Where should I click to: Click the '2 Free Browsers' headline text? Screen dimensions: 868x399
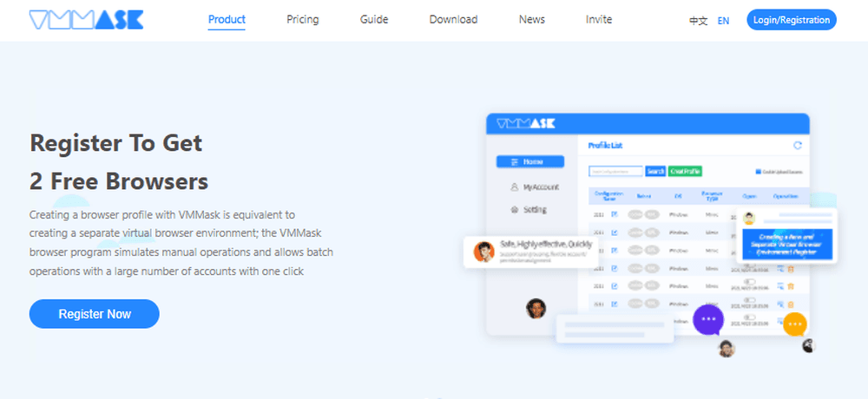coord(119,181)
